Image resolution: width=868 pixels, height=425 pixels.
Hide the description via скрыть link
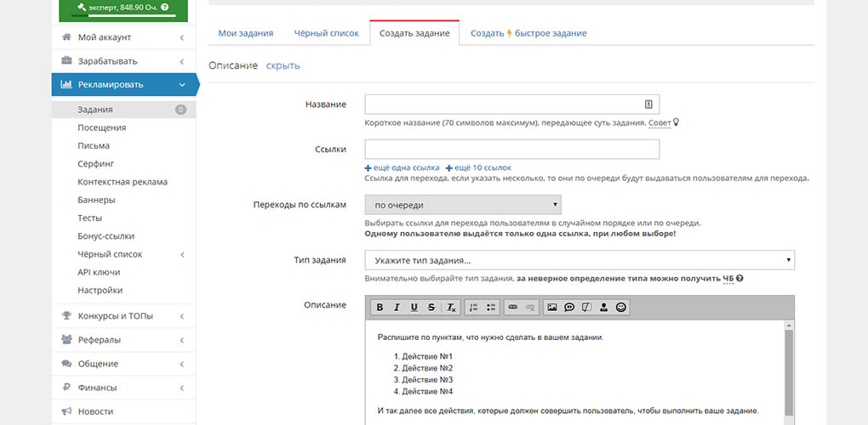pos(283,65)
